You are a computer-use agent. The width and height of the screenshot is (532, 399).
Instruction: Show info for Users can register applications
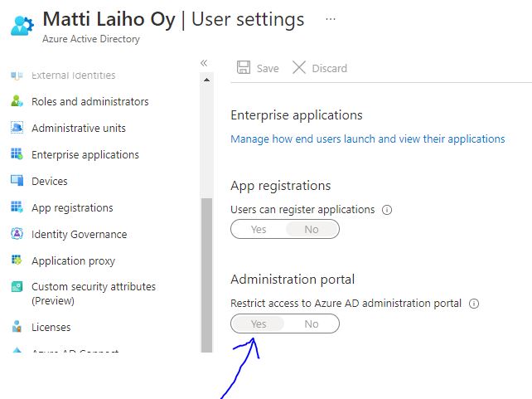click(387, 210)
